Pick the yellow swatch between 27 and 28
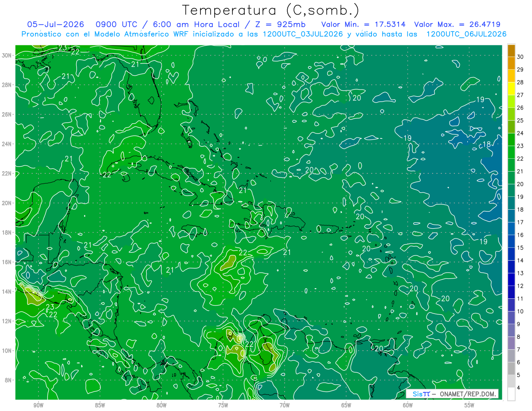This screenshot has width=532, height=411. (511, 89)
